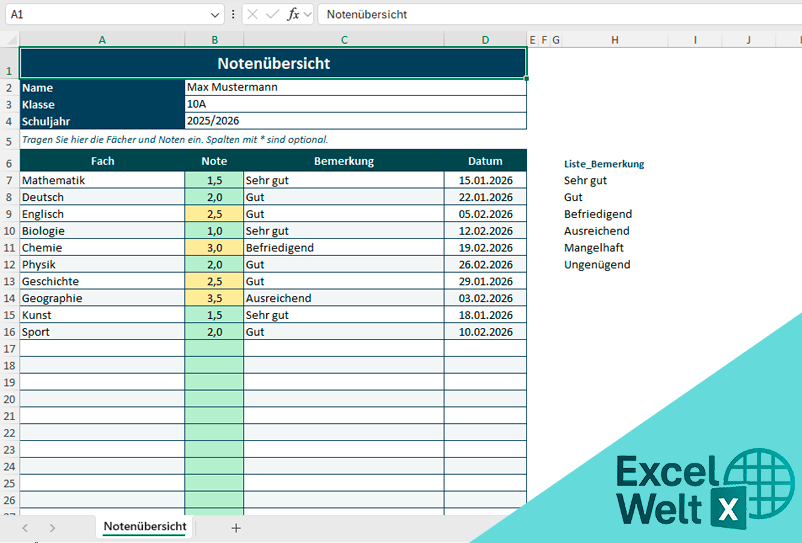Add a new sheet with plus button
The width and height of the screenshot is (802, 543).
click(236, 528)
